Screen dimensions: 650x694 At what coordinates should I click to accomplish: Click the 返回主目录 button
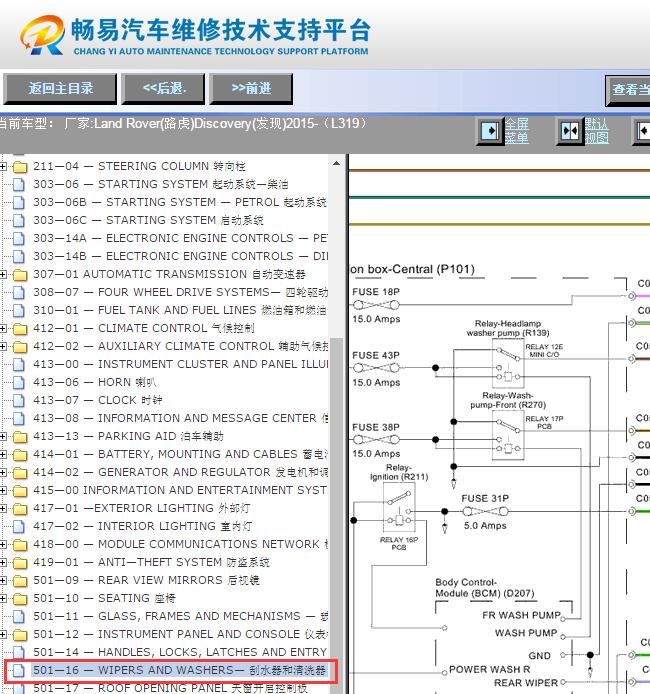click(60, 89)
